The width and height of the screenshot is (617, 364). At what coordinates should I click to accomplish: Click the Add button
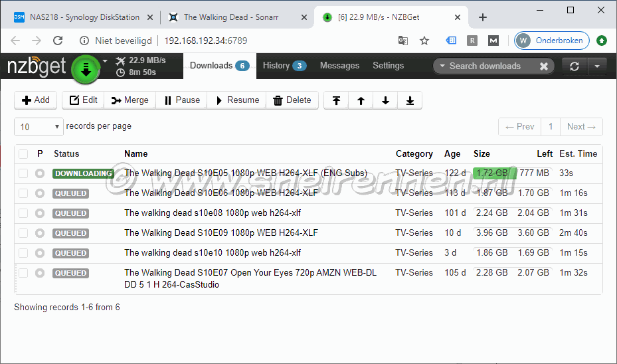(x=35, y=100)
